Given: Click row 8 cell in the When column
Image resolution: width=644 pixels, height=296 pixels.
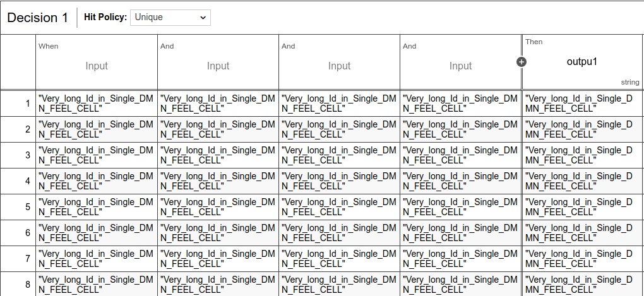Looking at the screenshot, I should point(97,284).
